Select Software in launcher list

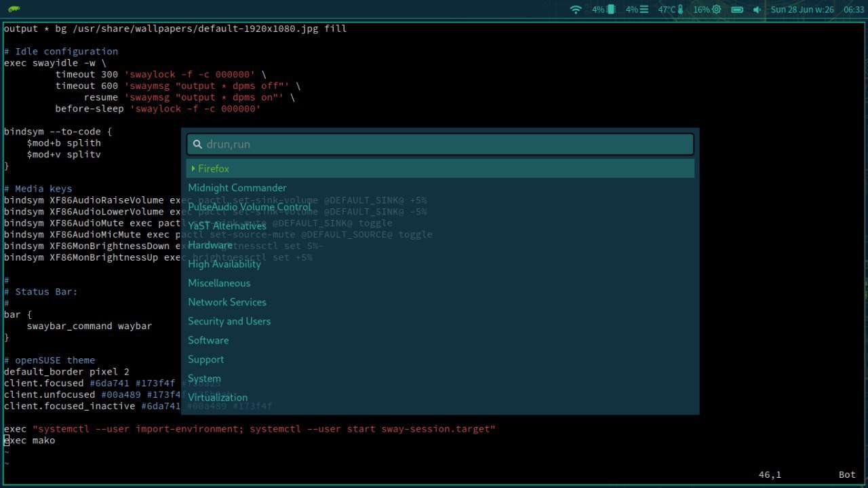point(440,340)
